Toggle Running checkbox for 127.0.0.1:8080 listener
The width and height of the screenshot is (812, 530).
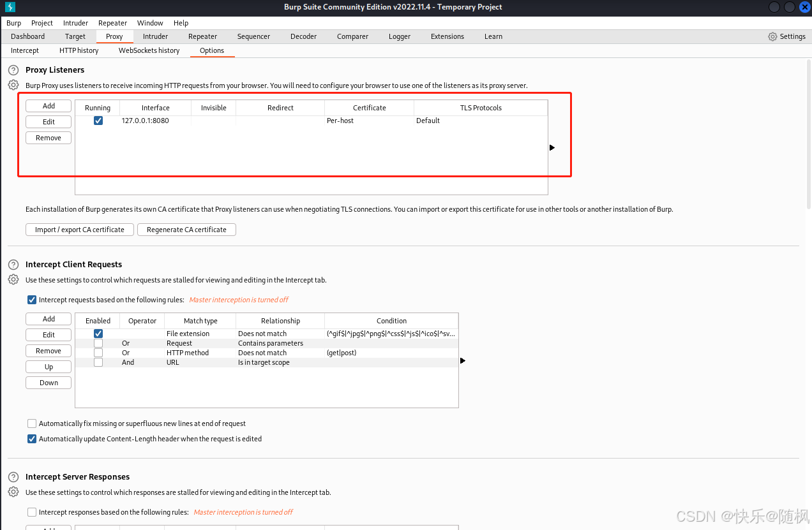click(98, 120)
